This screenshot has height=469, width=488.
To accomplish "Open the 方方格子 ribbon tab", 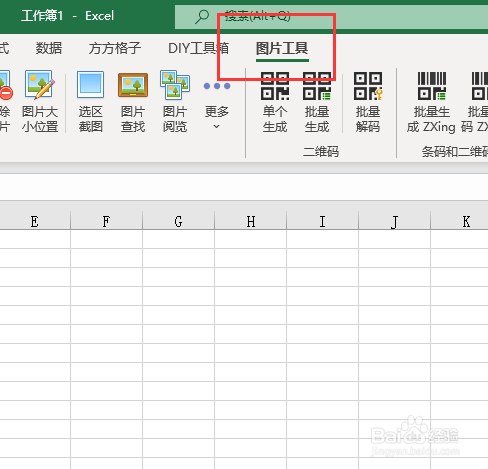I will tap(115, 48).
